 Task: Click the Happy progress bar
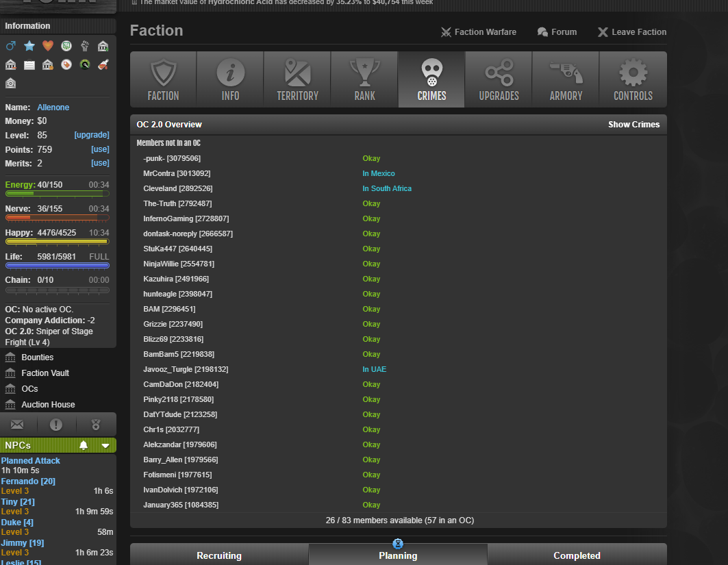coord(57,242)
